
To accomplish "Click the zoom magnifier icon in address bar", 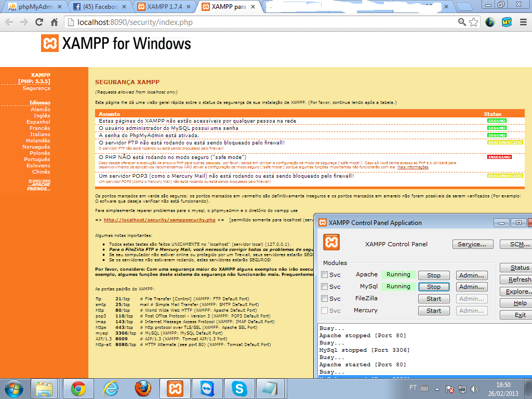I will 462,22.
